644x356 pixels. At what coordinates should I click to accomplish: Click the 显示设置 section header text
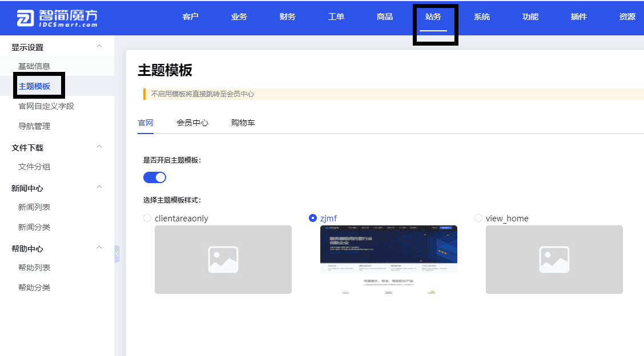click(x=27, y=47)
